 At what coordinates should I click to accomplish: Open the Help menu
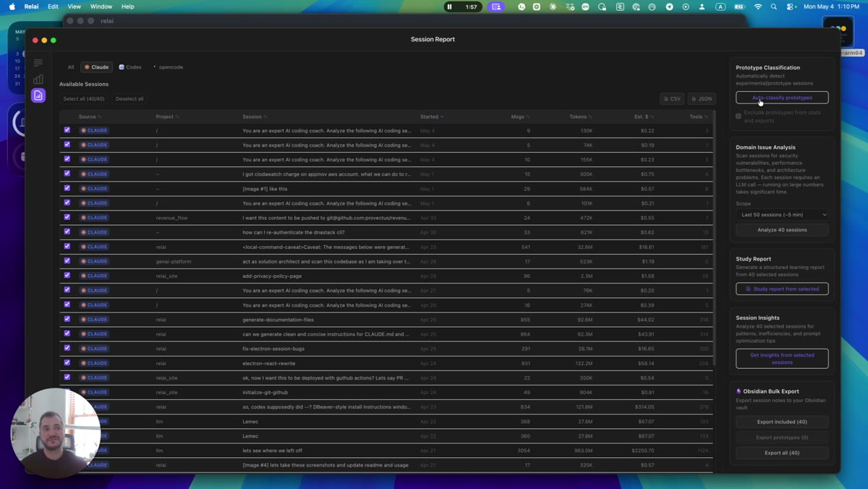pyautogui.click(x=128, y=7)
